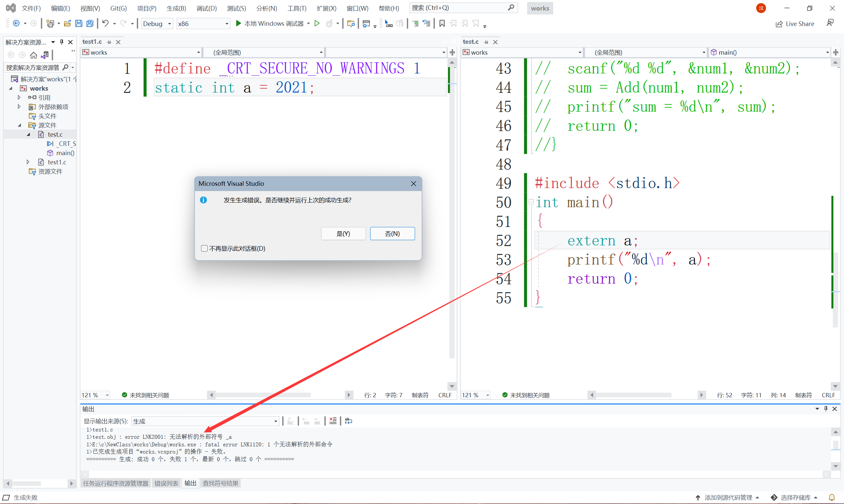Switch to 错误列表 tab
This screenshot has height=504, width=844.
coord(166,483)
